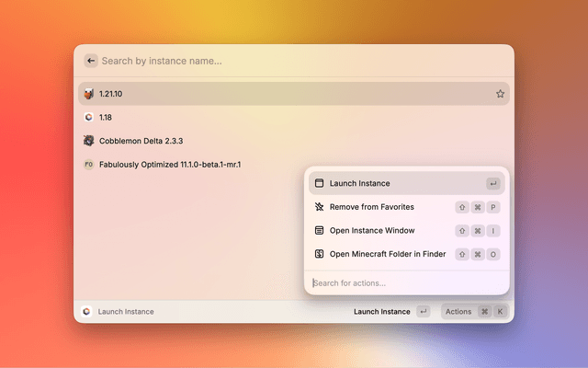Select Open Minecraft Folder in Finder entry
Viewport: 588px width, 368px height.
click(388, 254)
